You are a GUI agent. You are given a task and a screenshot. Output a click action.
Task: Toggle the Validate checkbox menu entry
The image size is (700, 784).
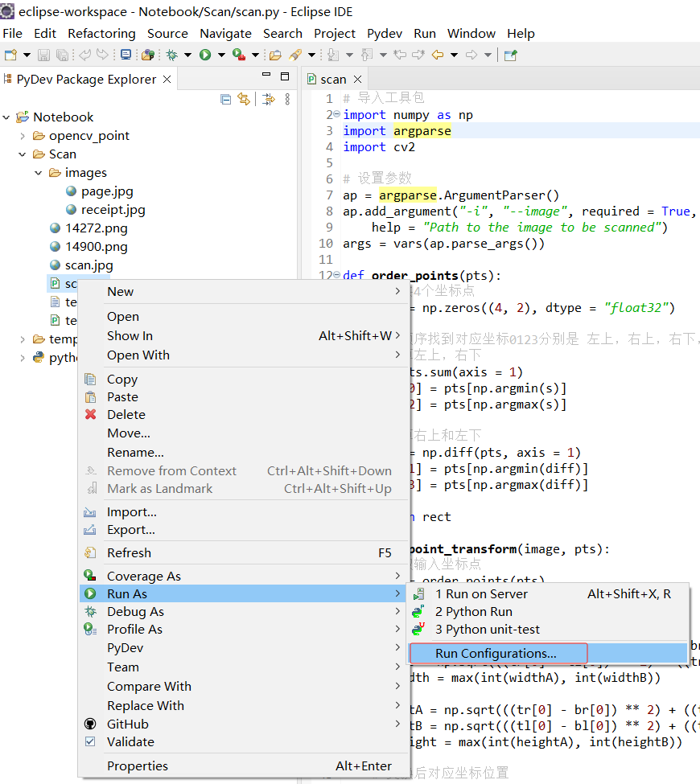pyautogui.click(x=90, y=741)
